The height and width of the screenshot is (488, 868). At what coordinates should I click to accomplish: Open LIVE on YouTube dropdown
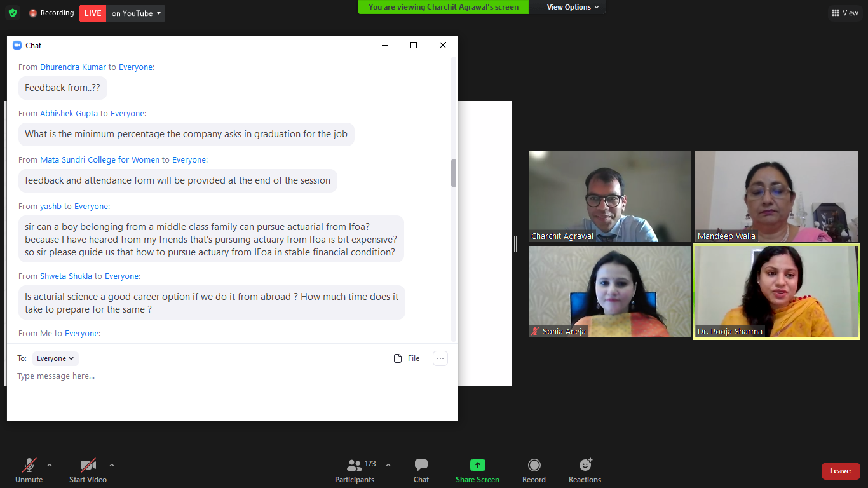click(136, 13)
